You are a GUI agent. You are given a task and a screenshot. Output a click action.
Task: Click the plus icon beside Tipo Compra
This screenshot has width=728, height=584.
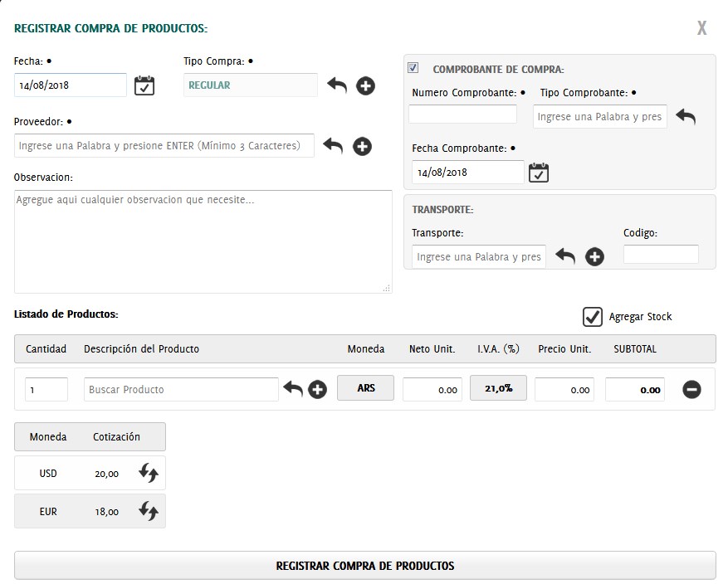pos(365,85)
